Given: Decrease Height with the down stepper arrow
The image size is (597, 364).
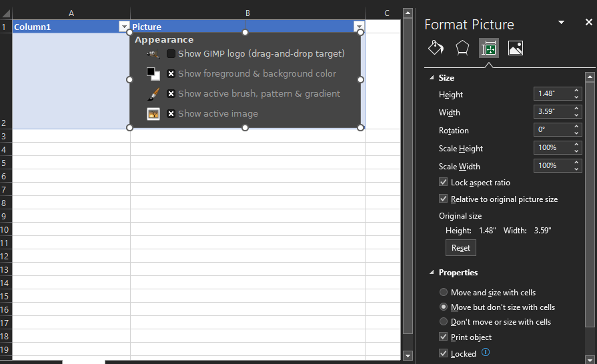Looking at the screenshot, I should pos(576,97).
